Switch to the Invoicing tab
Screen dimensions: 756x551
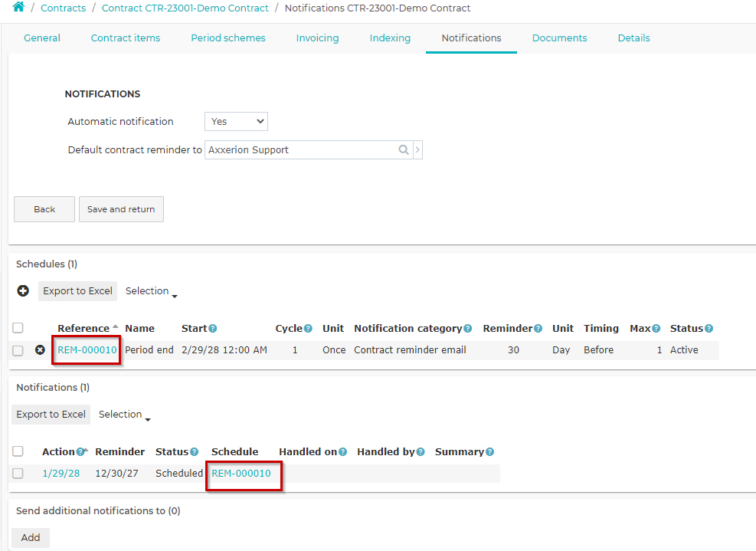pyautogui.click(x=317, y=38)
